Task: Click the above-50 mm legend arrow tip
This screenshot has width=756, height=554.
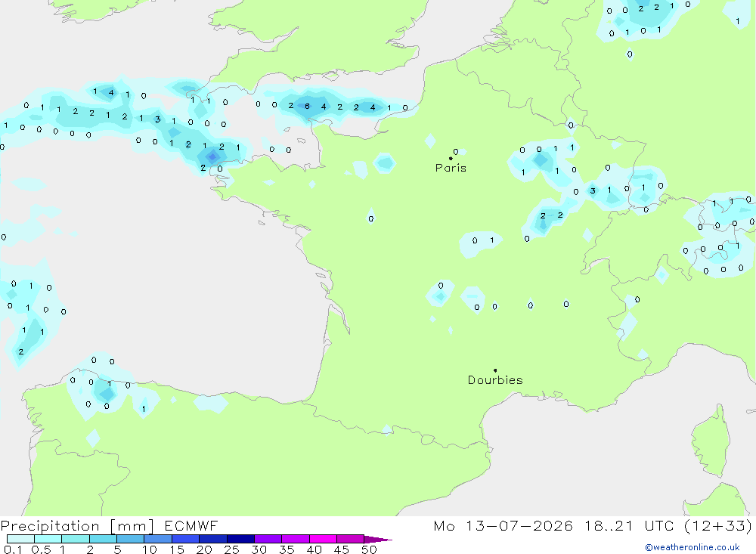Action: (x=377, y=539)
